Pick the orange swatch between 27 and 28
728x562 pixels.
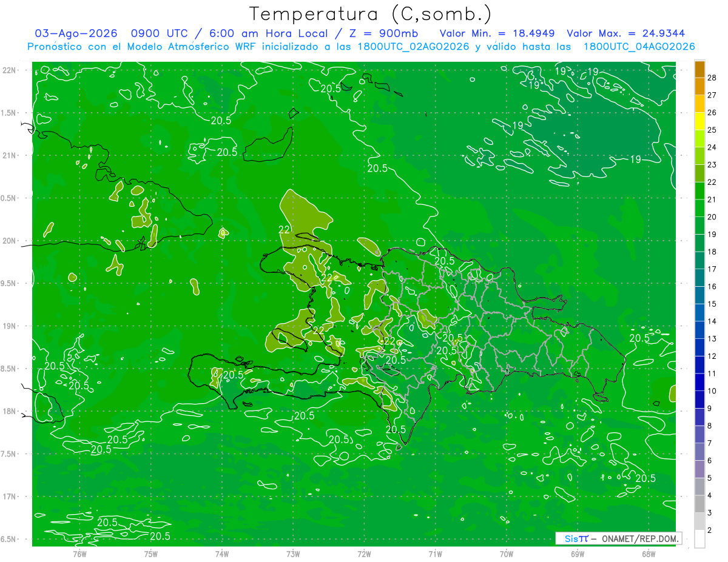tap(699, 86)
